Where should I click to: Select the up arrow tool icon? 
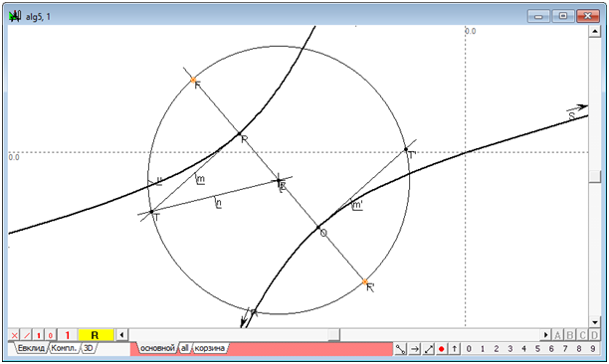(x=455, y=349)
